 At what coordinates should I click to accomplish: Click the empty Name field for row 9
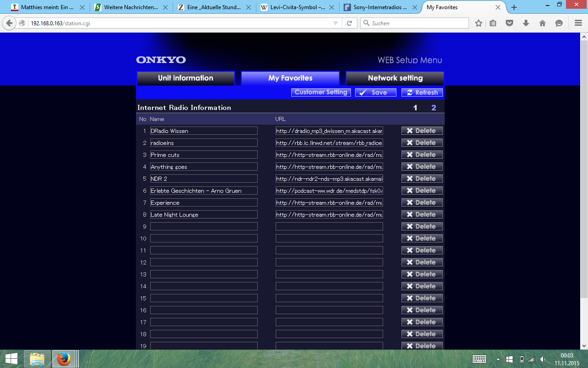click(x=204, y=226)
